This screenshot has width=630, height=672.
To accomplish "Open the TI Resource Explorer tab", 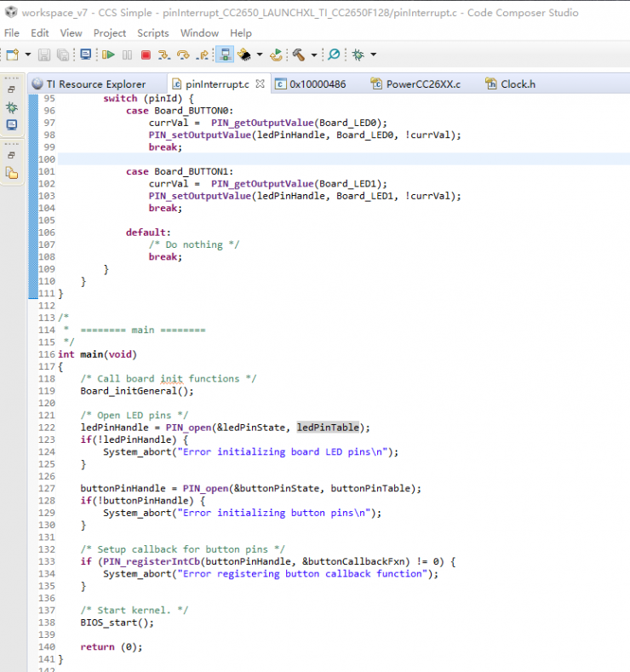I will coord(95,83).
